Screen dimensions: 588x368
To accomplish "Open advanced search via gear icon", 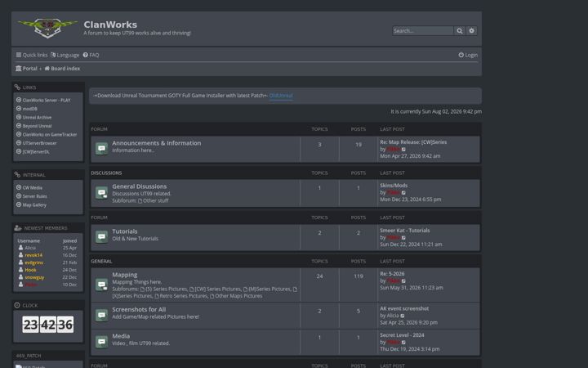I will pyautogui.click(x=471, y=31).
